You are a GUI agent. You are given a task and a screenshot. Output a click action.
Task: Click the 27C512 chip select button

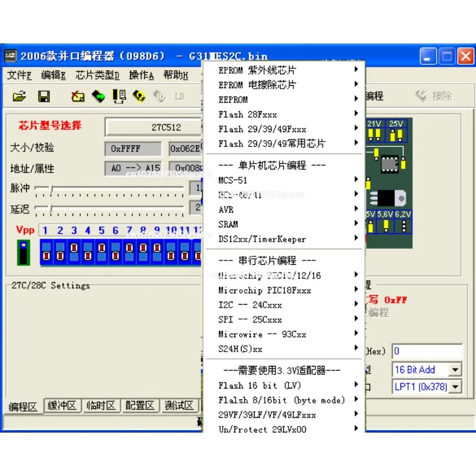point(154,127)
